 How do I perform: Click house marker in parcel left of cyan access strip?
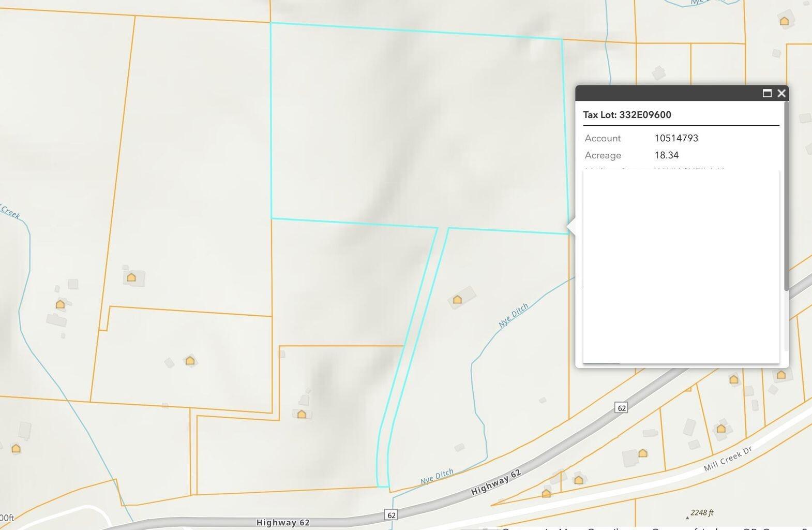point(302,414)
